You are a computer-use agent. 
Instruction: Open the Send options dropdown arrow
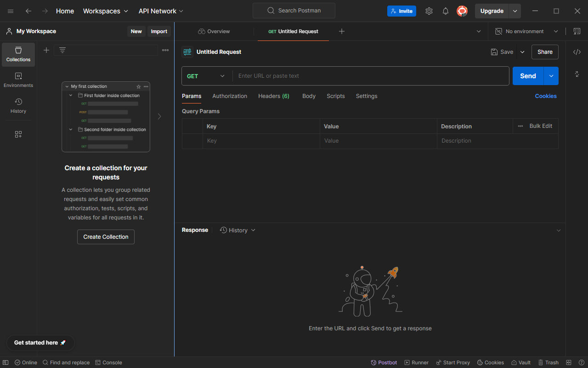[551, 76]
